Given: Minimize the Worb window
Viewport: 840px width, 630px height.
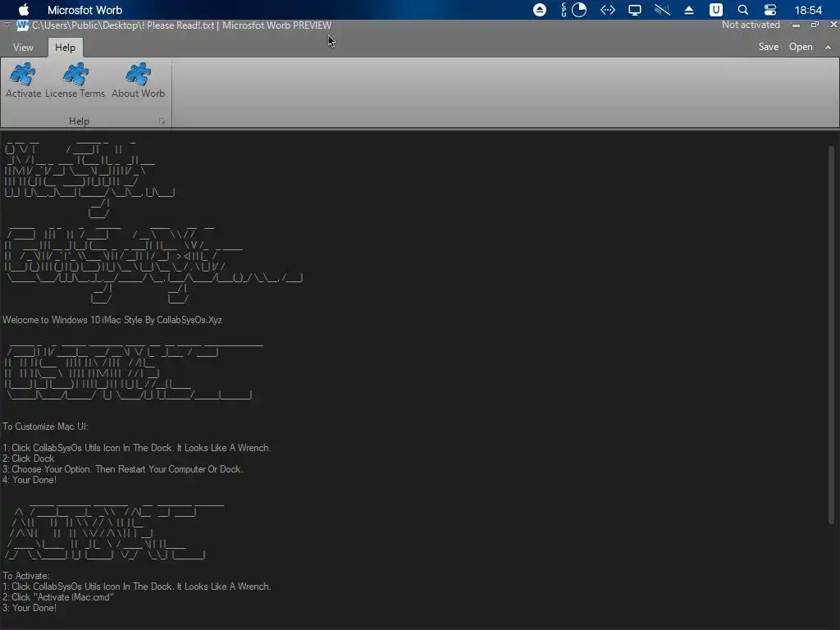Looking at the screenshot, I should [x=796, y=25].
